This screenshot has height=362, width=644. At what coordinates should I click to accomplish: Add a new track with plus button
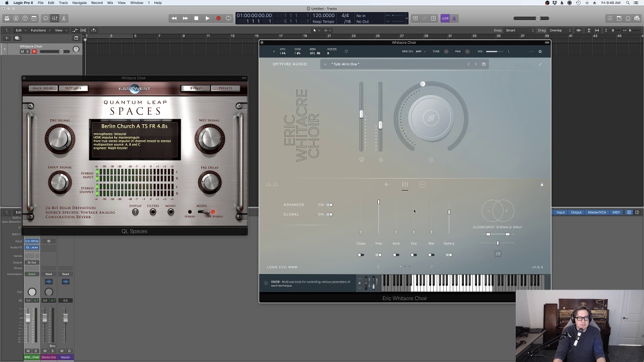(7, 38)
